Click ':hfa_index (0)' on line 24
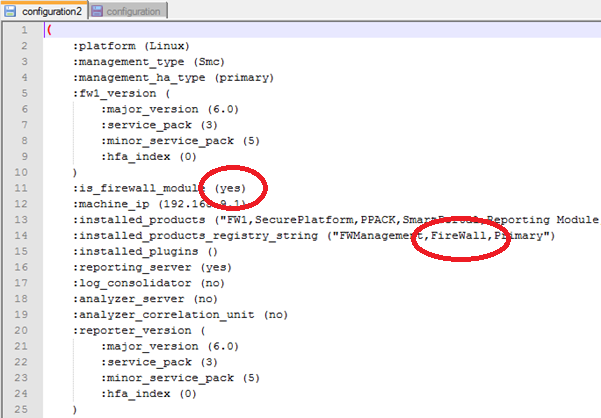This screenshot has height=418, width=601. tap(149, 393)
